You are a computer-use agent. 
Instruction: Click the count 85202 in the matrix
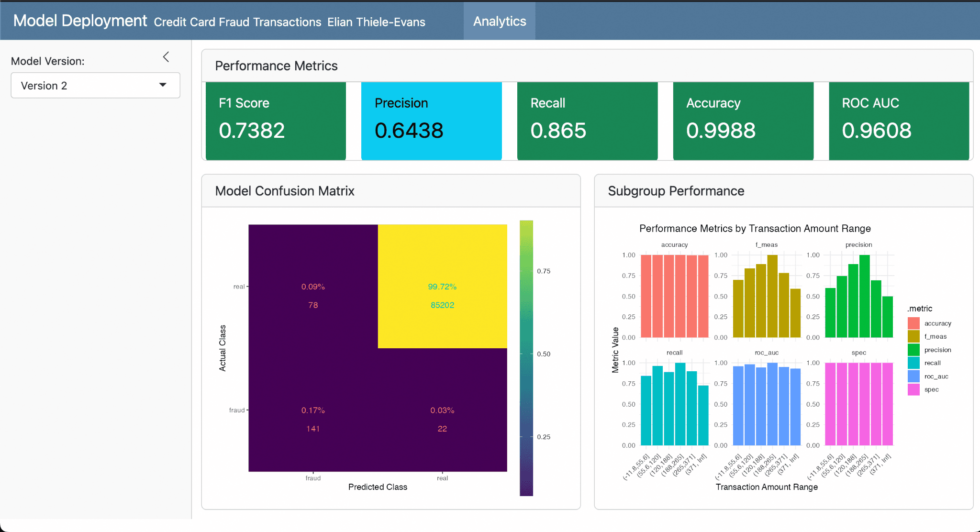click(442, 305)
